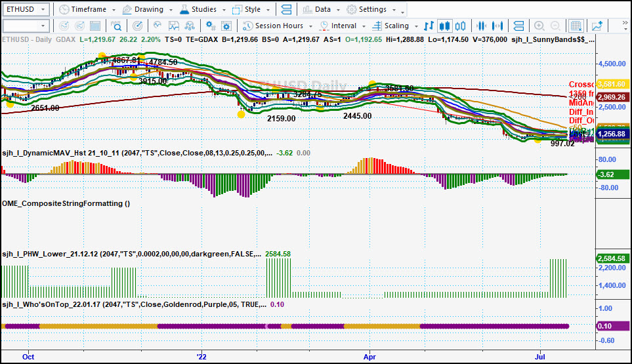The height and width of the screenshot is (364, 632).
Task: Click the sjh_I_DynamicMAV_Hst study label
Action: (137, 153)
